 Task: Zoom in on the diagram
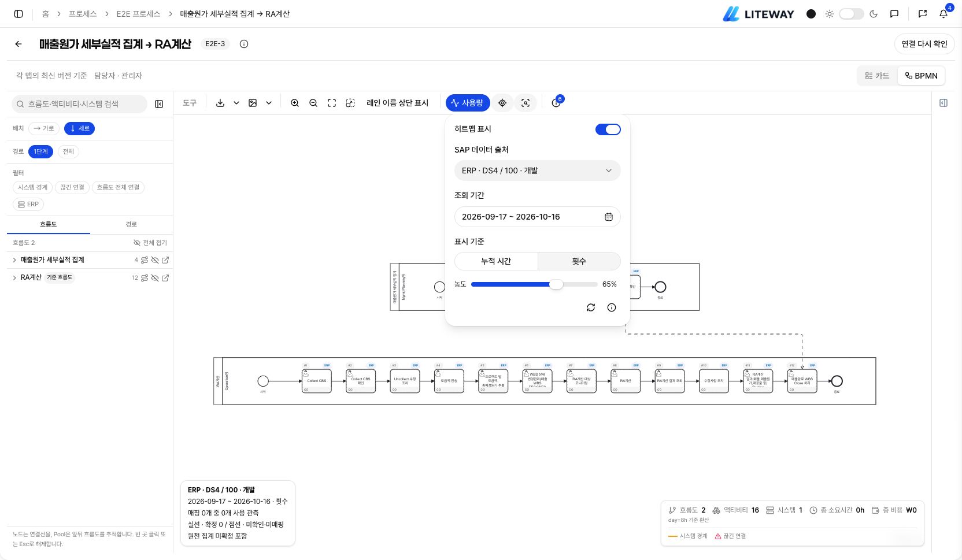tap(295, 103)
